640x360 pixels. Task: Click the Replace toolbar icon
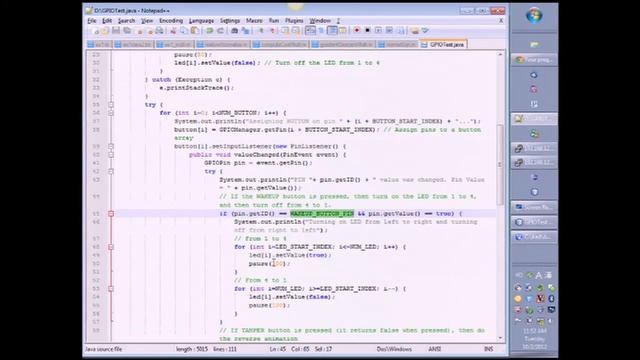point(245,31)
